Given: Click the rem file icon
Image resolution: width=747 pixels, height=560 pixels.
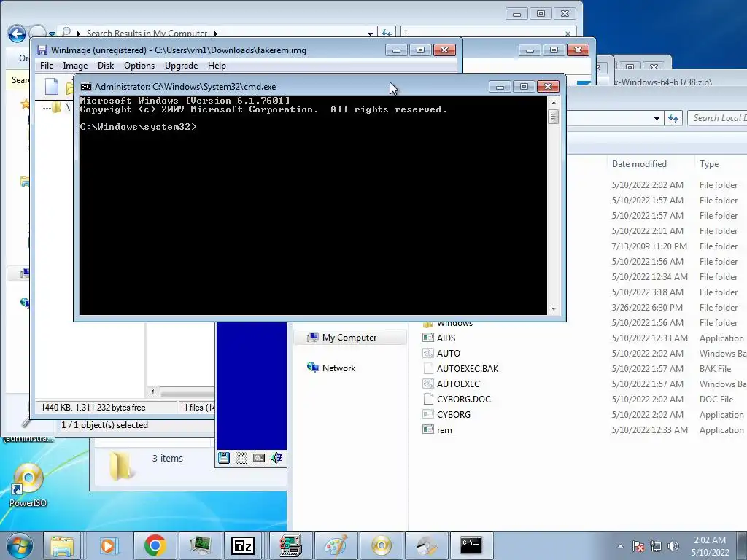Looking at the screenshot, I should click(x=427, y=429).
